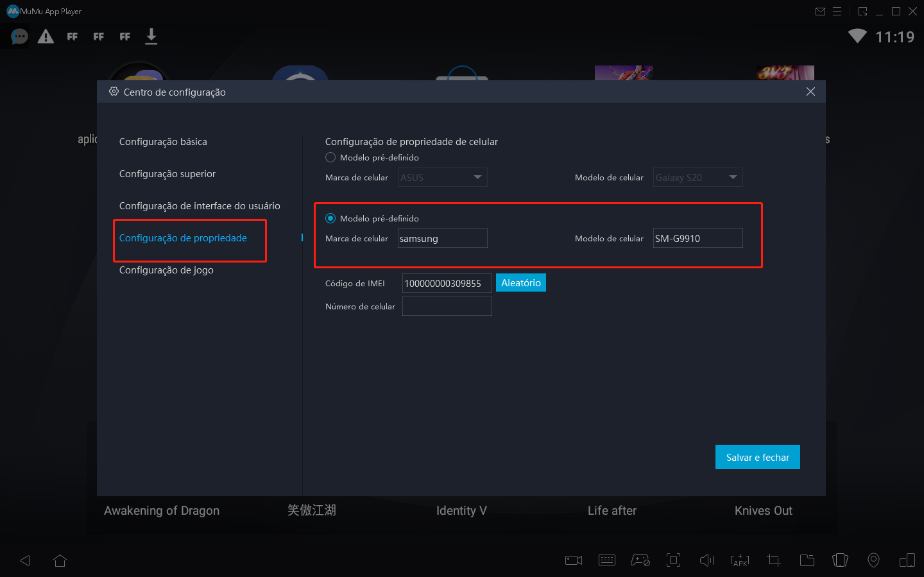
Task: Toggle fullscreen mode
Action: (x=673, y=560)
